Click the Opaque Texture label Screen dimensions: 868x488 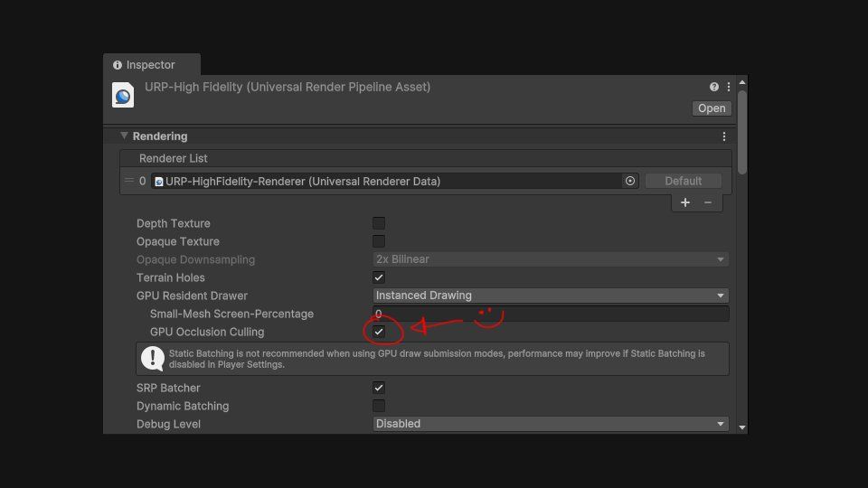click(178, 242)
